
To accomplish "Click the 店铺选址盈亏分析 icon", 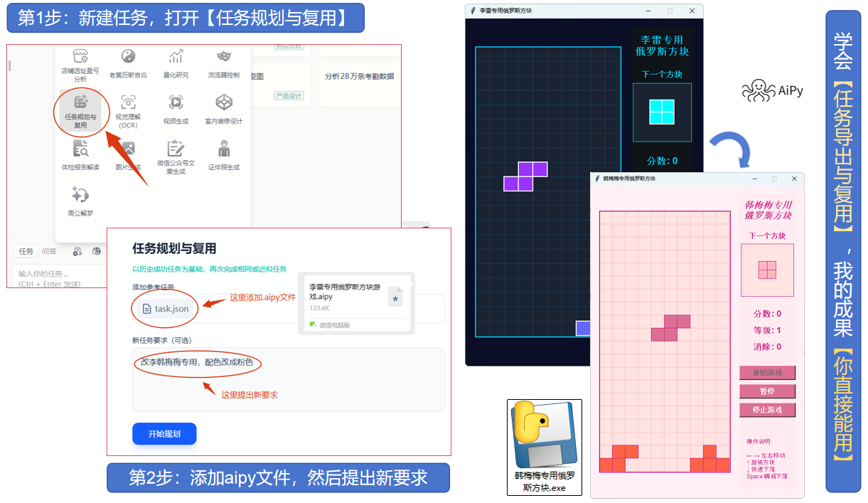I will pyautogui.click(x=80, y=57).
